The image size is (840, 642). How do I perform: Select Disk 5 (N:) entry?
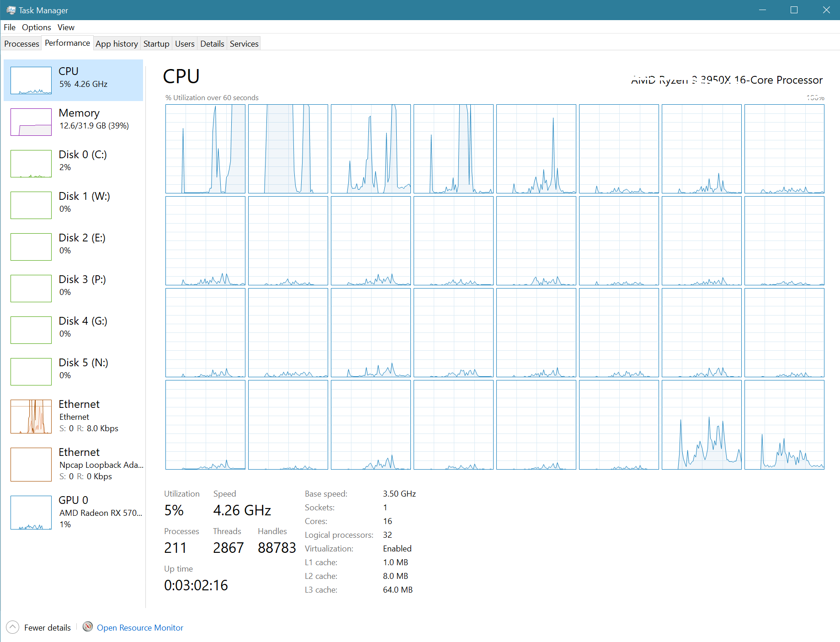click(73, 371)
